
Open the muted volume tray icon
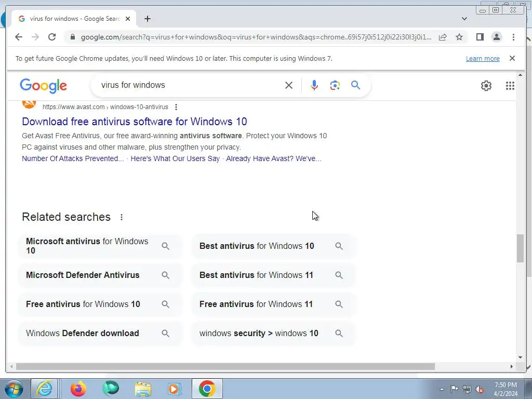pos(480,389)
